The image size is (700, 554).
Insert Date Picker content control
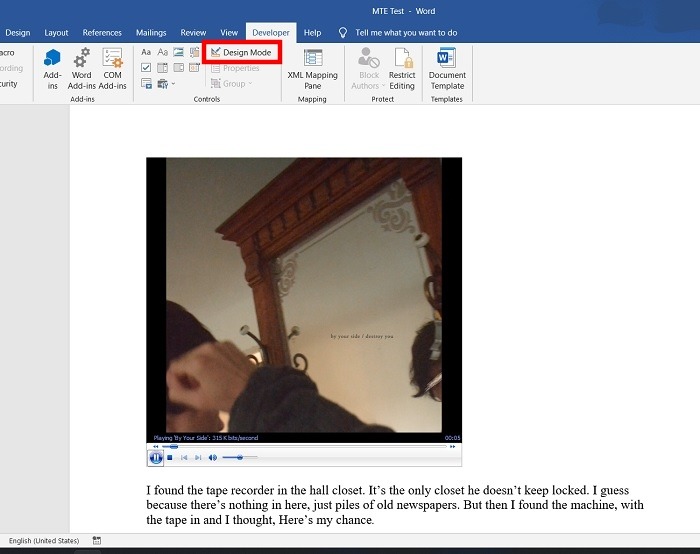click(x=194, y=67)
